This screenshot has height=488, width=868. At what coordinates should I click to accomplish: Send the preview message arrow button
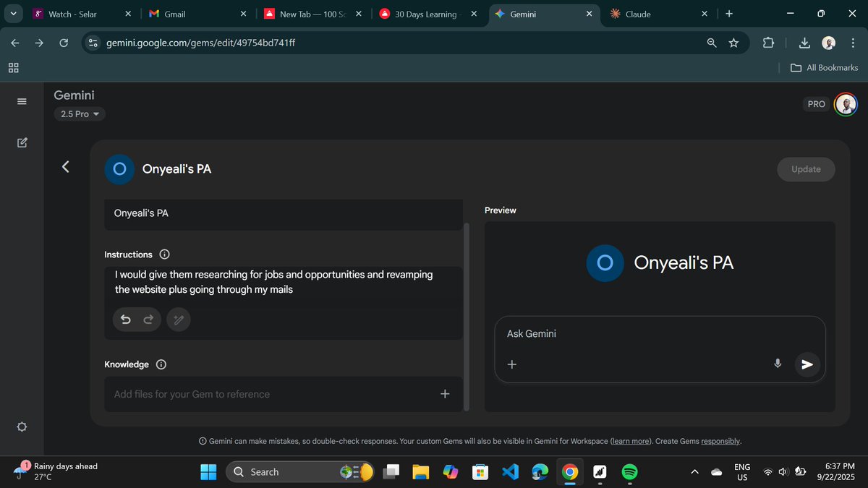coord(807,364)
